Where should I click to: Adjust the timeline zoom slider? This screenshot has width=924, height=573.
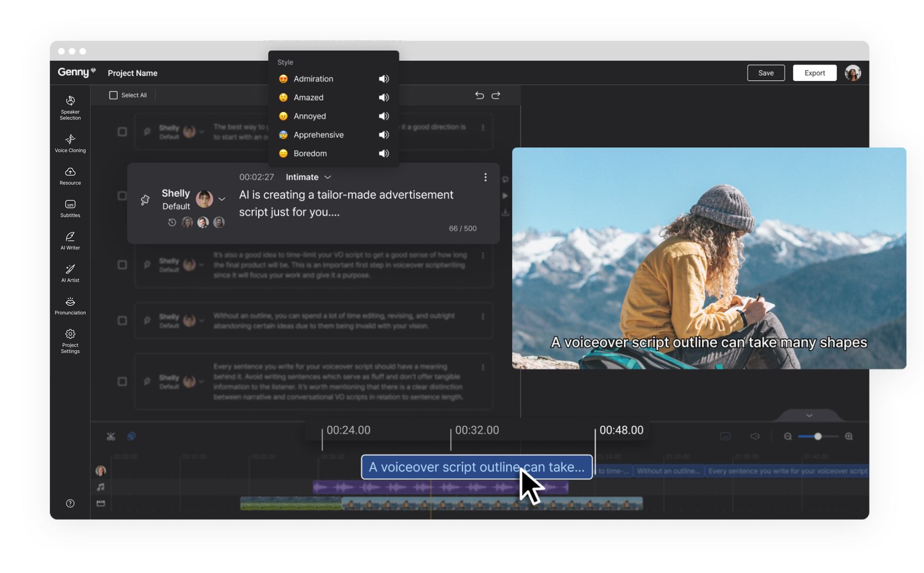coord(817,436)
